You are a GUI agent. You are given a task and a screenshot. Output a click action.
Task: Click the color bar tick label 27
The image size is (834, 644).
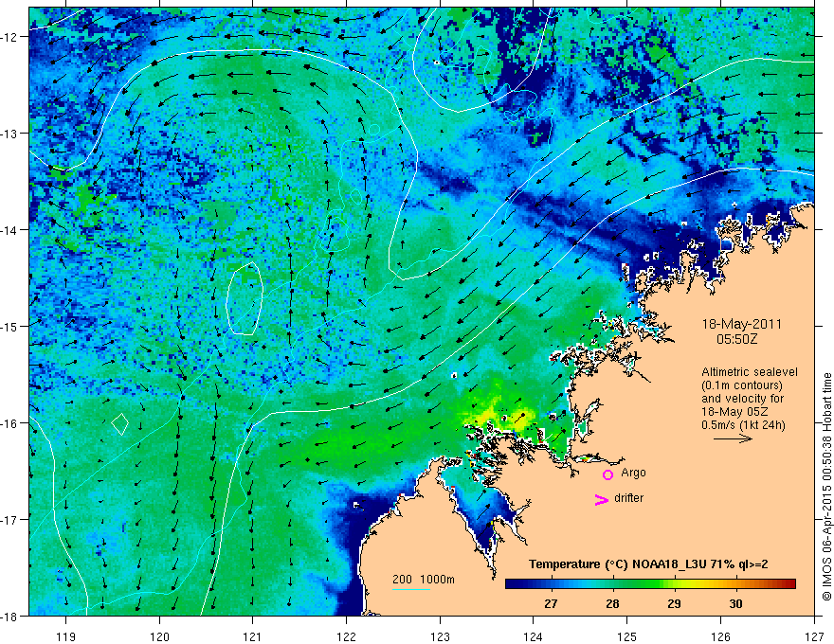[551, 603]
